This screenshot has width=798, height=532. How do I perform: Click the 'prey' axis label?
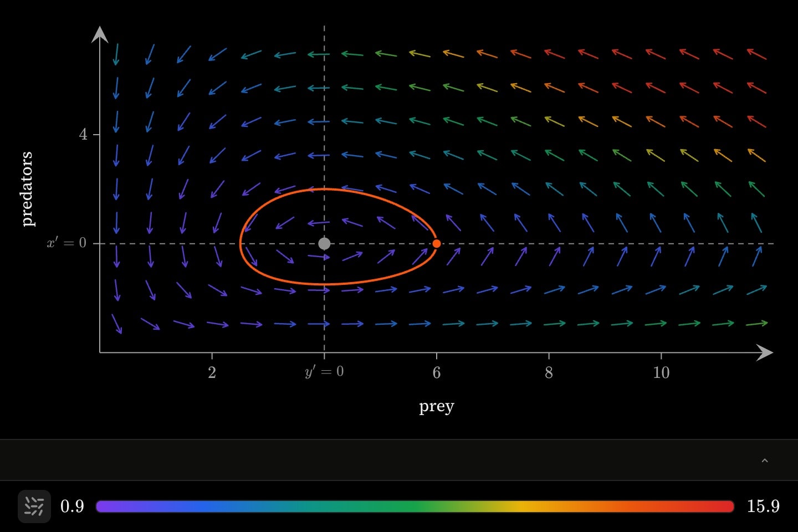point(437,407)
